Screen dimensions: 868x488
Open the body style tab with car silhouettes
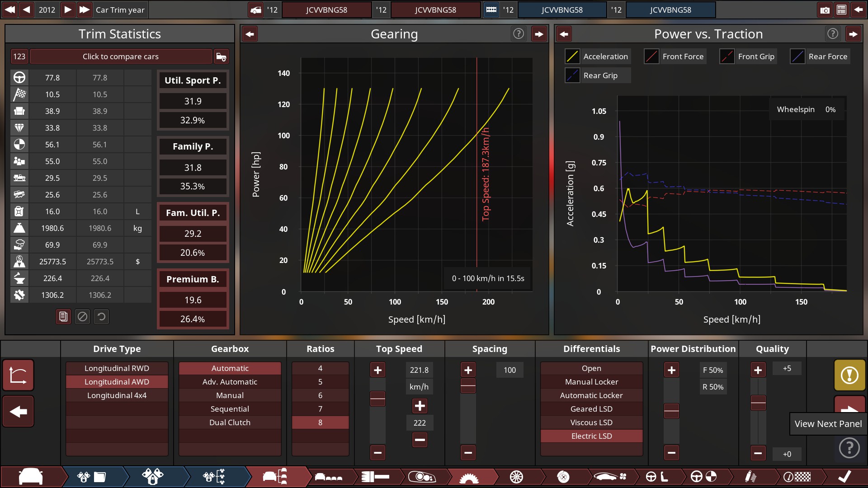[x=329, y=477]
